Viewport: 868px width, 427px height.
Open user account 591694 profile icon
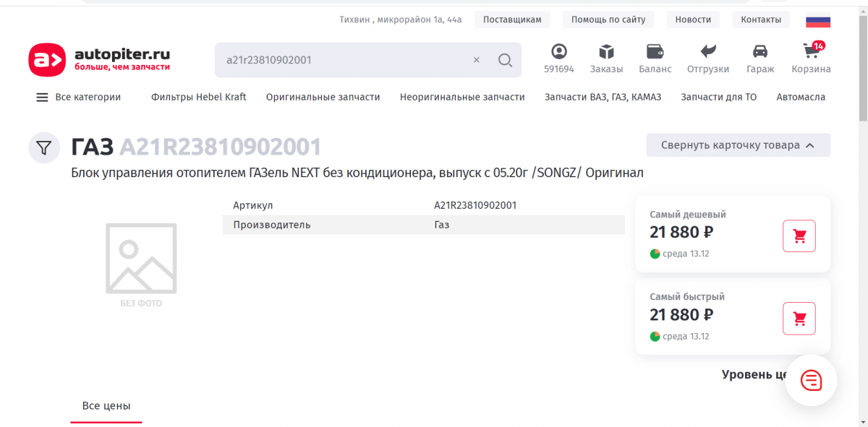click(558, 52)
